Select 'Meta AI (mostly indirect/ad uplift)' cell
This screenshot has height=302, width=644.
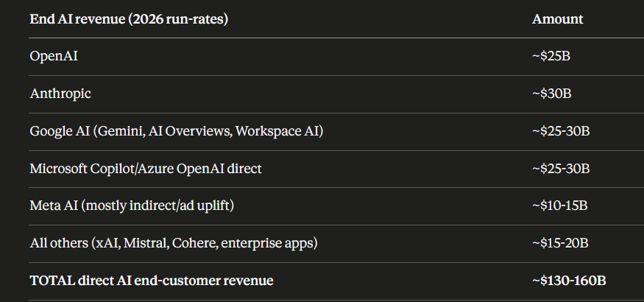pyautogui.click(x=132, y=206)
